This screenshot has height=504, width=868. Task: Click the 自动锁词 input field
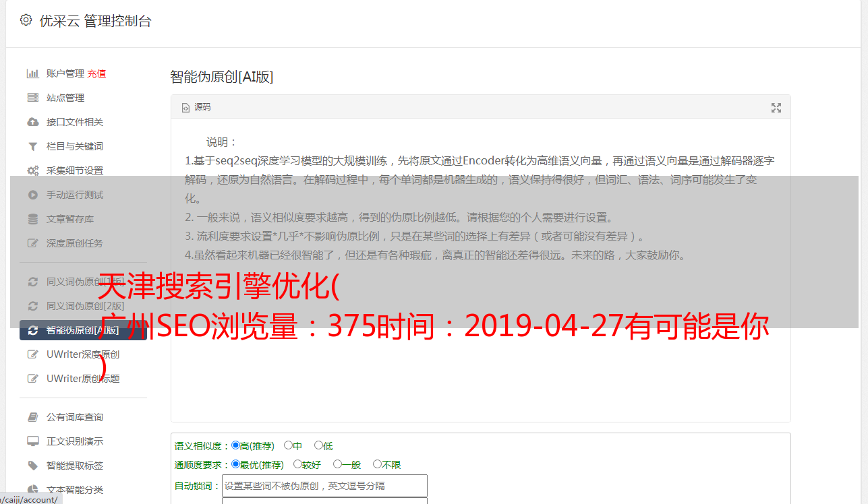click(324, 486)
